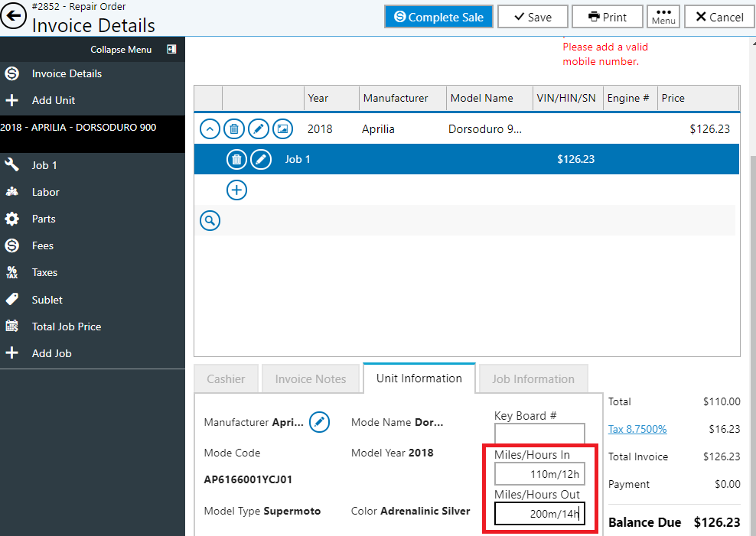
Task: Select Add Job in sidebar
Action: (x=51, y=353)
